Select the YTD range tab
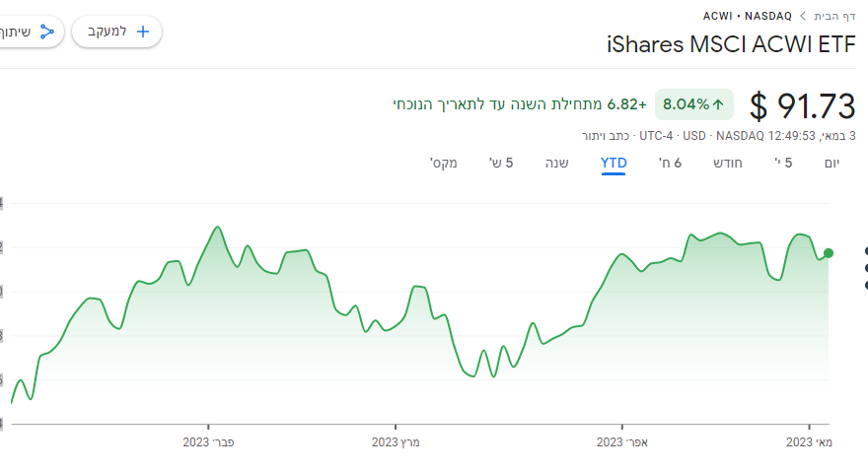 (x=615, y=162)
